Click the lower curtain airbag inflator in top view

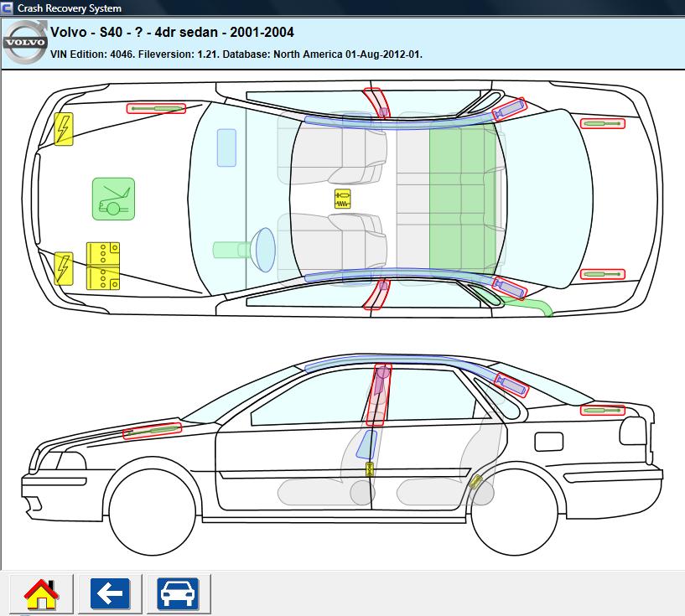pyautogui.click(x=510, y=287)
